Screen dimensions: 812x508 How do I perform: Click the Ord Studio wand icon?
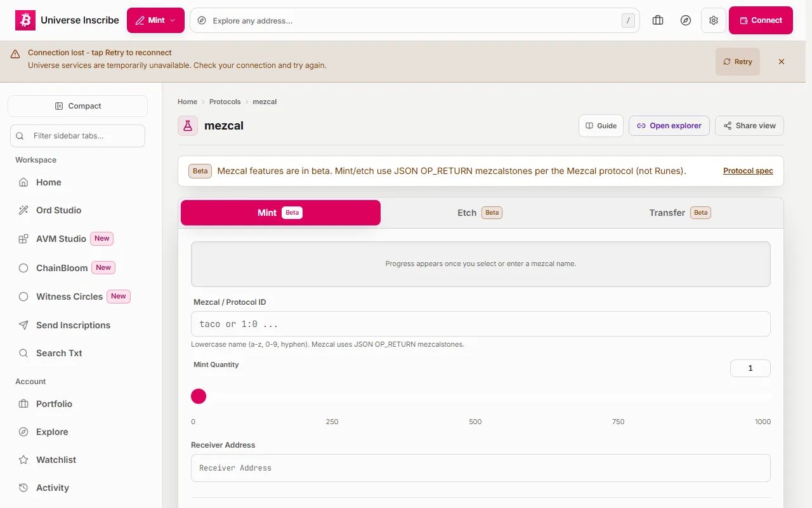(23, 210)
